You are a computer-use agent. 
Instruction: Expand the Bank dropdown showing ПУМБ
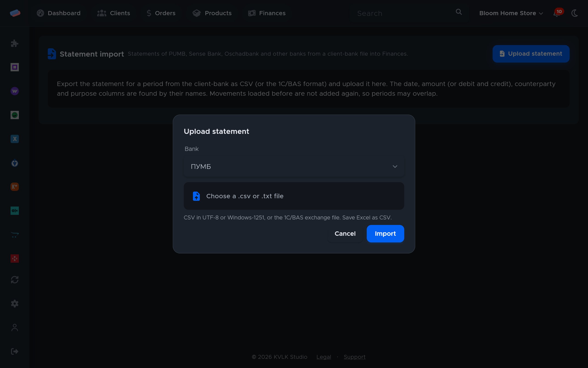tap(294, 167)
